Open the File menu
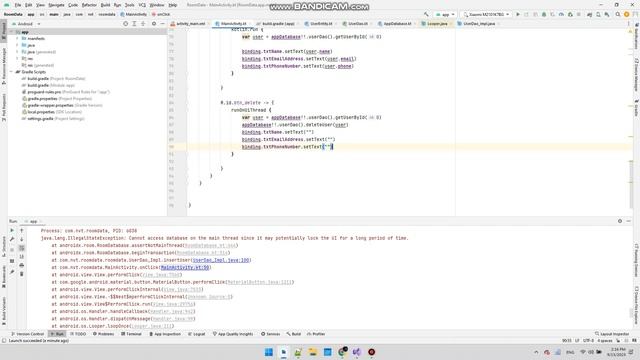 click(x=18, y=5)
